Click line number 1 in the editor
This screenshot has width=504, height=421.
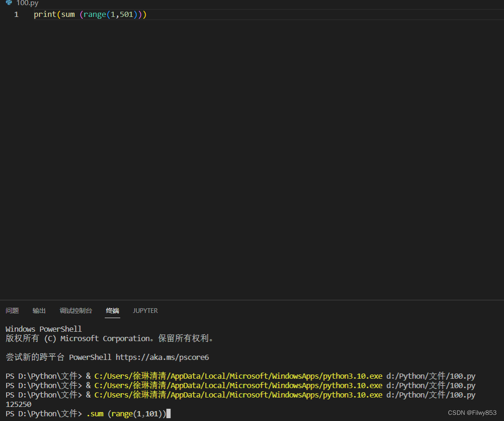pos(16,14)
